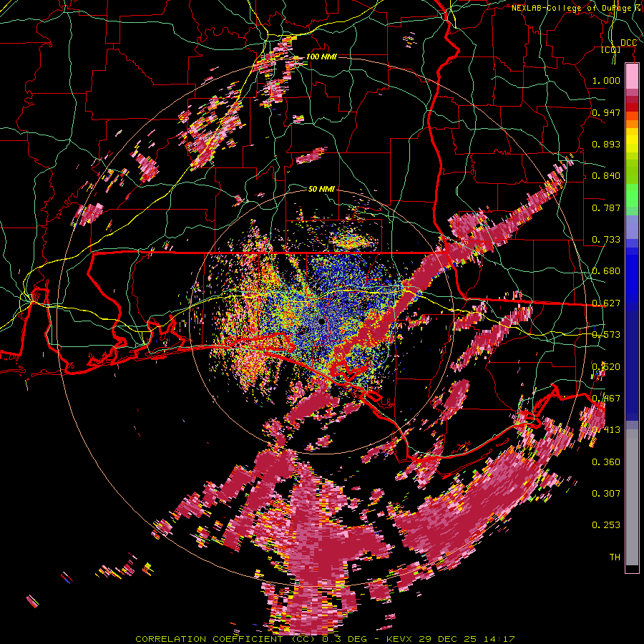Click the 0.680 value on the color scale
Viewport: 644px width, 644px height.
[x=606, y=271]
